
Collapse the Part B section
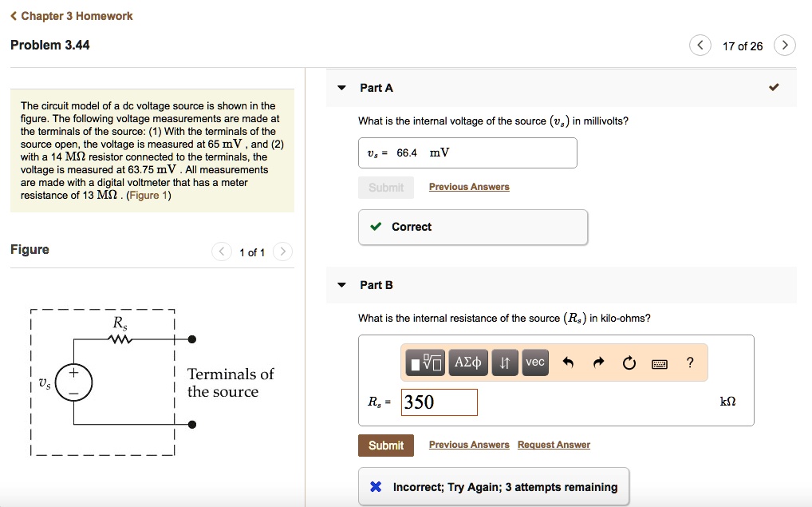(342, 285)
